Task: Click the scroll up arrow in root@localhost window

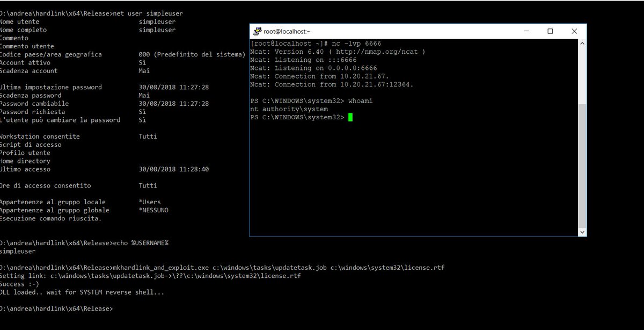Action: [x=582, y=43]
